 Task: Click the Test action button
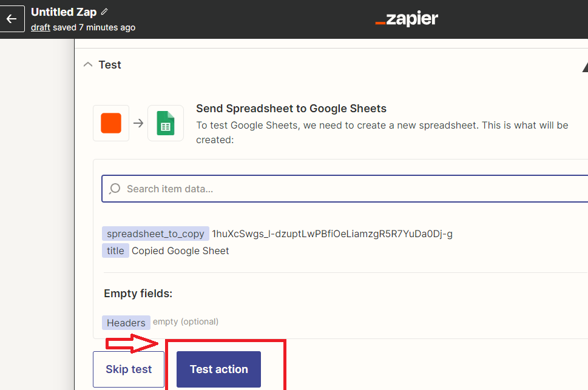(218, 369)
